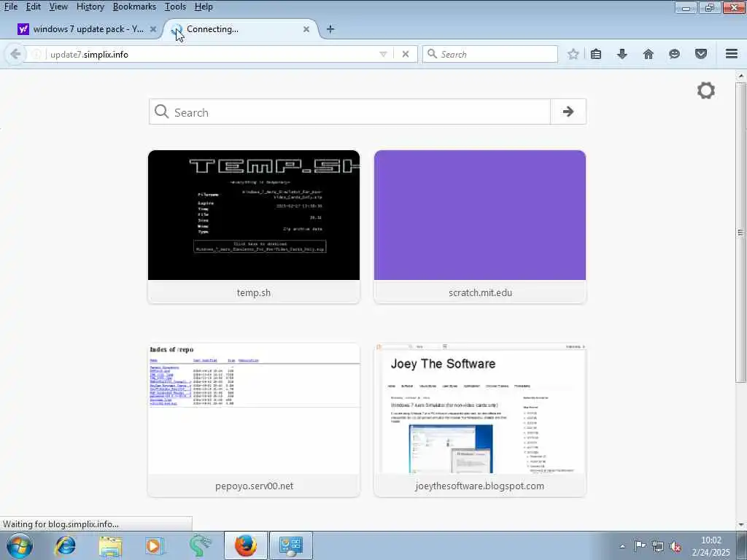Open Windows Explorer folder on taskbar
Image resolution: width=747 pixels, height=560 pixels.
coord(111,545)
